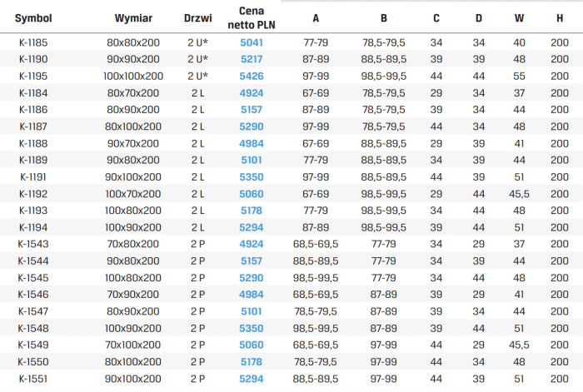Select the K-1192 symbol cell

(33, 194)
